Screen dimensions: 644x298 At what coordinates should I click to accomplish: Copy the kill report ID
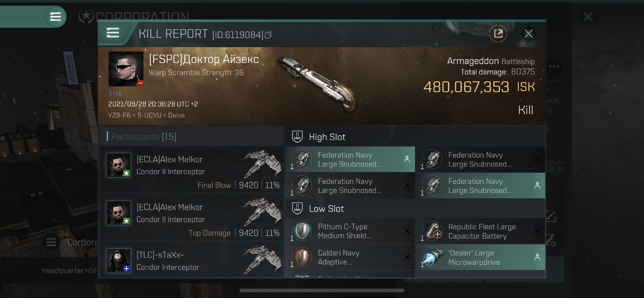(268, 35)
